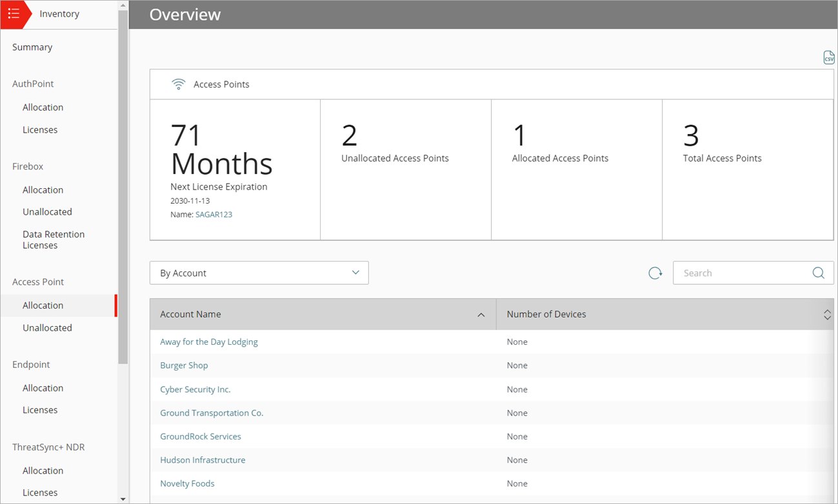Click the search magnifying glass icon

[x=817, y=273]
